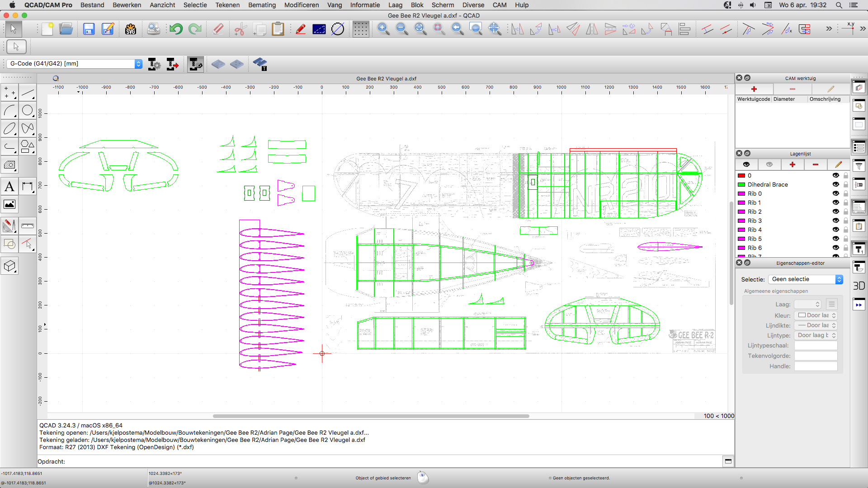Image resolution: width=868 pixels, height=488 pixels.
Task: Open the Bestand menu
Action: pyautogui.click(x=92, y=5)
